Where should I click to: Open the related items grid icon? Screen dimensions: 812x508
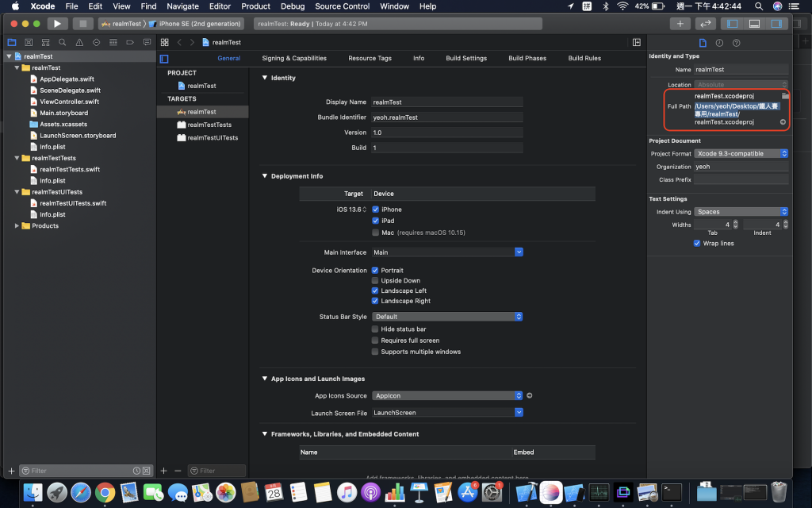pos(165,43)
